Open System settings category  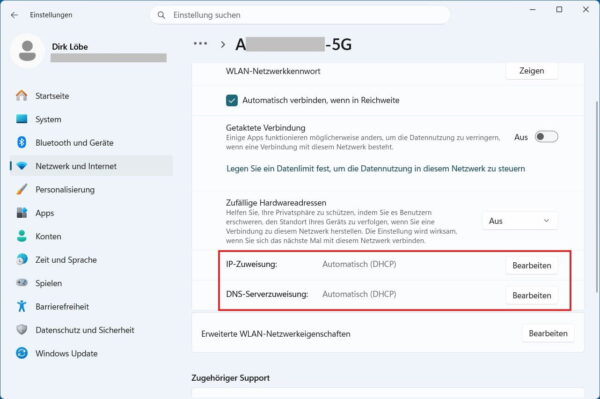[x=91, y=119]
